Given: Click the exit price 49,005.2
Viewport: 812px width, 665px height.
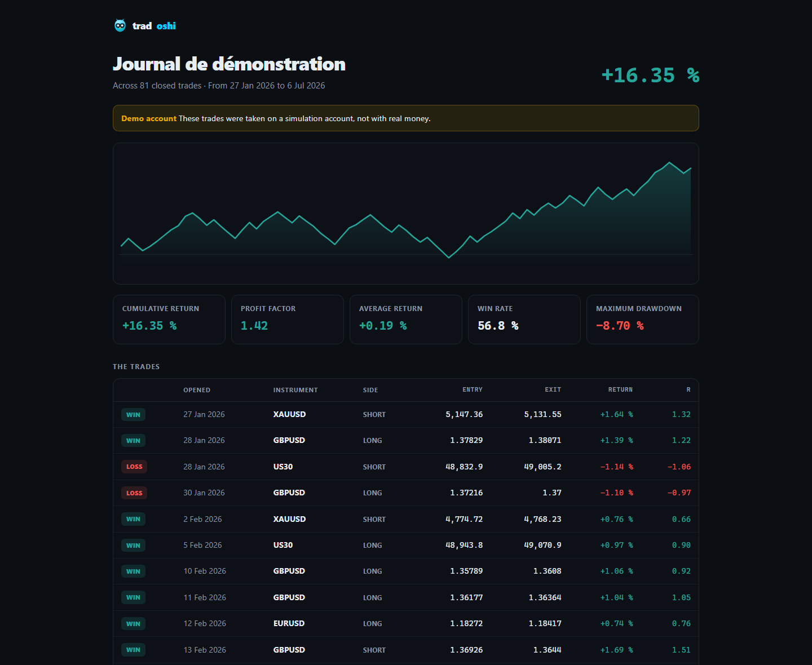Looking at the screenshot, I should pyautogui.click(x=542, y=467).
